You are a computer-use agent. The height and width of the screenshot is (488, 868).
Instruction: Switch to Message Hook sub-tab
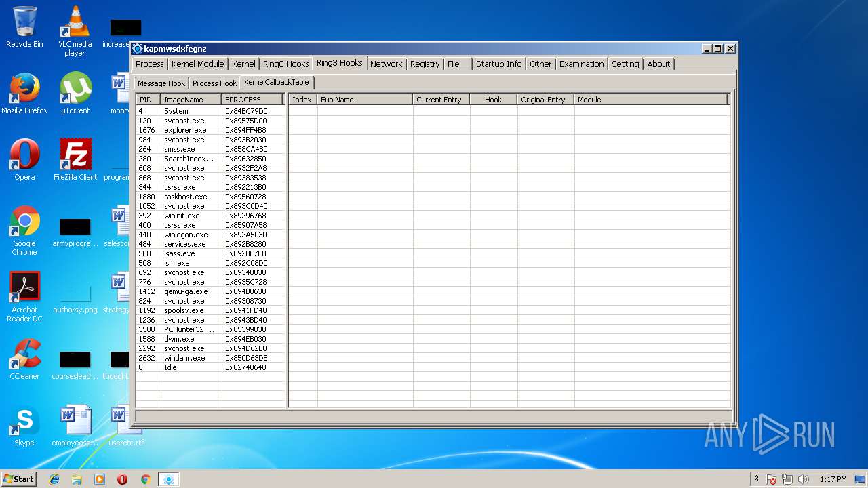[161, 83]
